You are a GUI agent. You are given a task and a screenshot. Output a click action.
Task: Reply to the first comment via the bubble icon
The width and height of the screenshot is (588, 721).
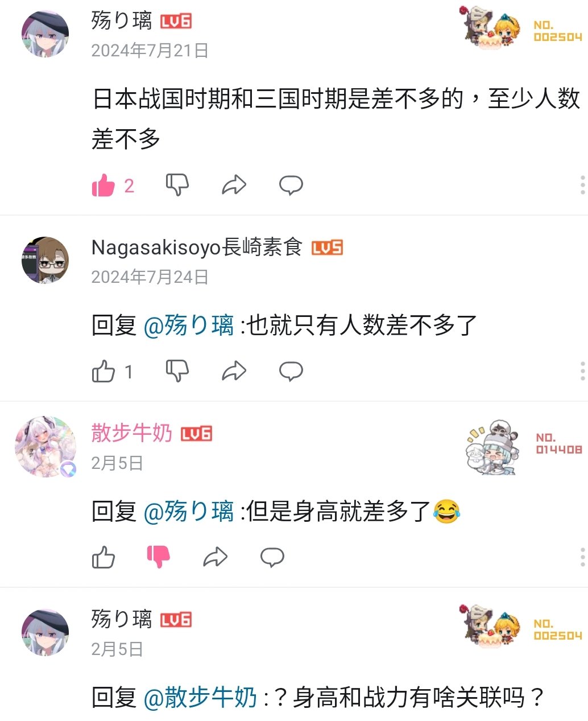tap(291, 186)
